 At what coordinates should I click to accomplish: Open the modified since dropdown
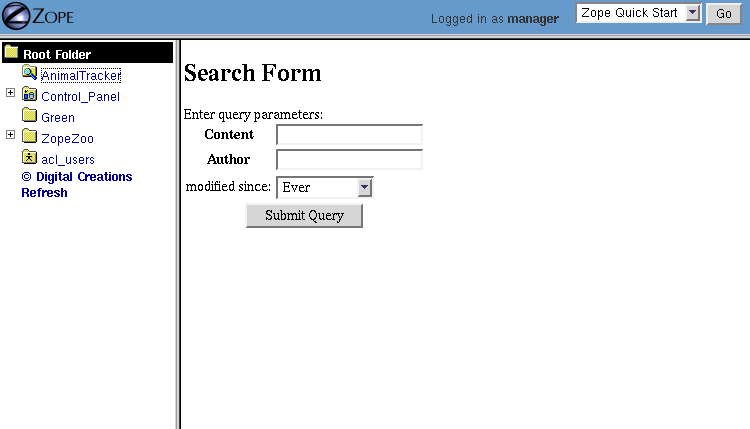tap(364, 187)
